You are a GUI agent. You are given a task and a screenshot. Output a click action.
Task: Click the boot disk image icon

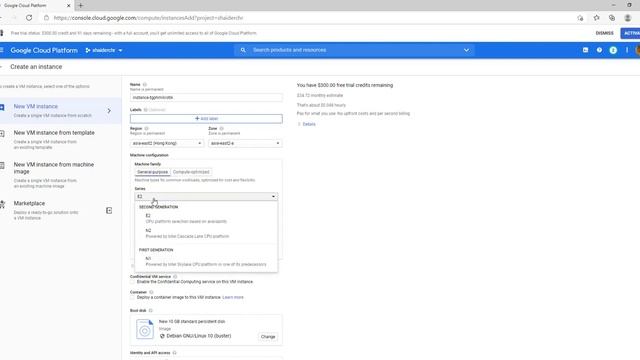tap(144, 329)
